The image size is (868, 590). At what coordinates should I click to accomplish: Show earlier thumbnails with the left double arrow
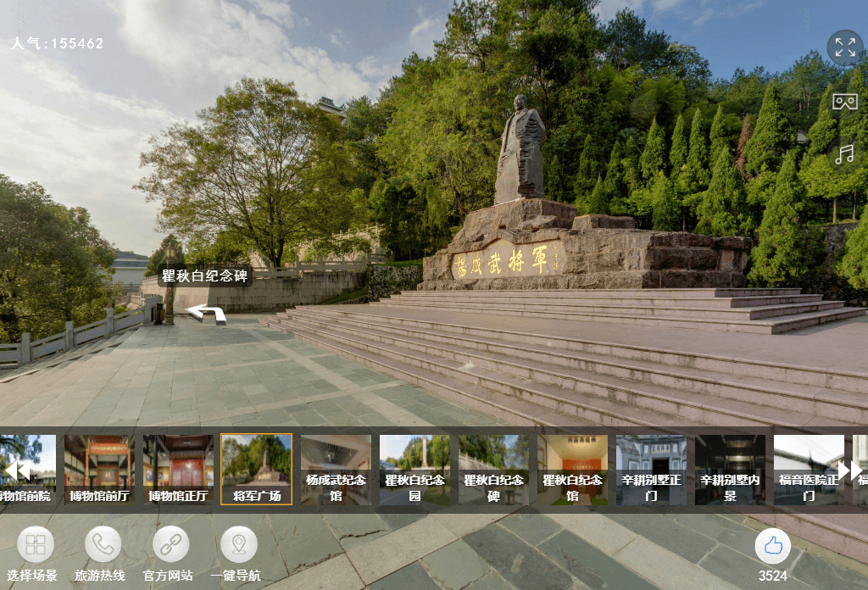point(17,470)
